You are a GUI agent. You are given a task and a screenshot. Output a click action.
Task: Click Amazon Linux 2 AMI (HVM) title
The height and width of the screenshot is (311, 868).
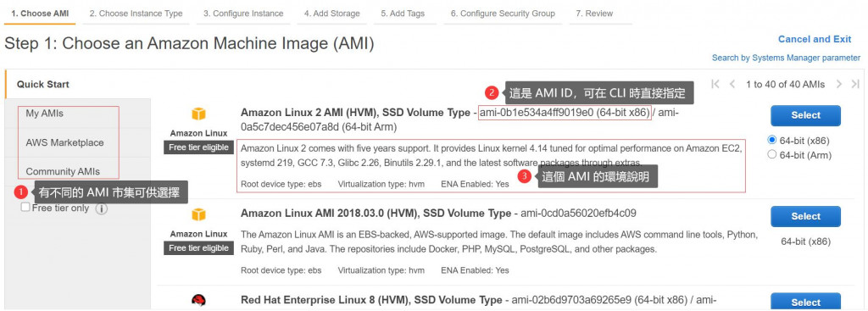tap(355, 113)
